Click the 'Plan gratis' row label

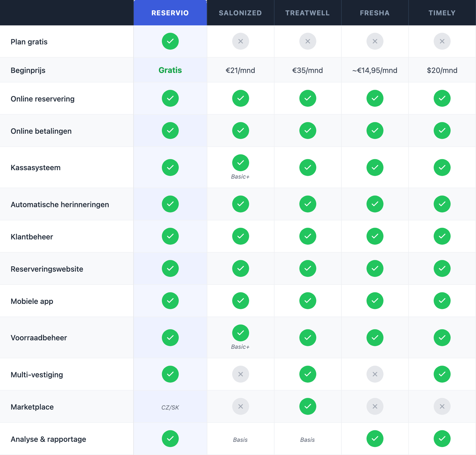29,42
